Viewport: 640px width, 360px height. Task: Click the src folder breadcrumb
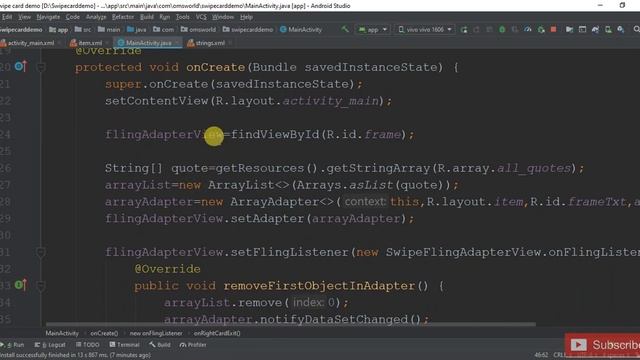click(x=83, y=29)
